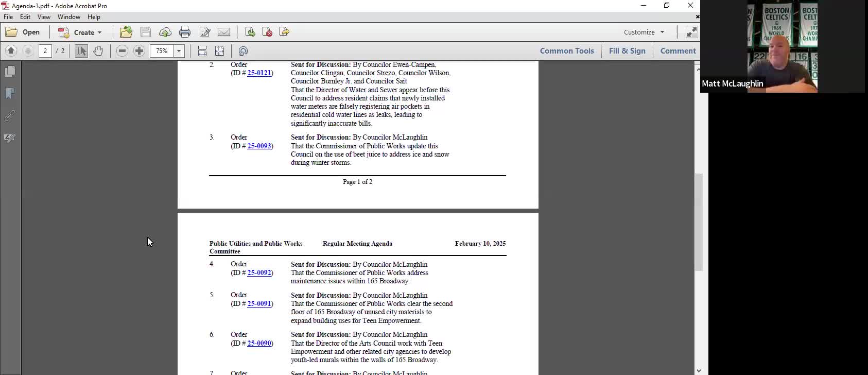Screen dimensions: 868x375
Task: Go to previous page with up arrow
Action: click(x=11, y=50)
